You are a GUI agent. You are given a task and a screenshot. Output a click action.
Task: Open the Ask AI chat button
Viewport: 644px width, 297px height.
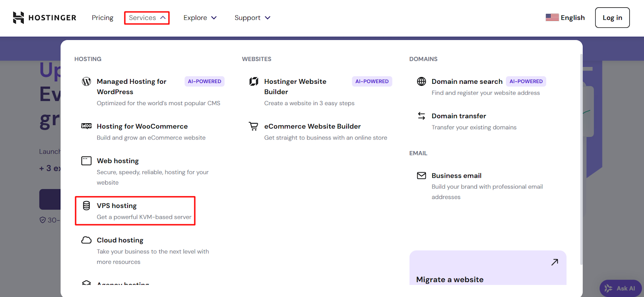tap(620, 288)
